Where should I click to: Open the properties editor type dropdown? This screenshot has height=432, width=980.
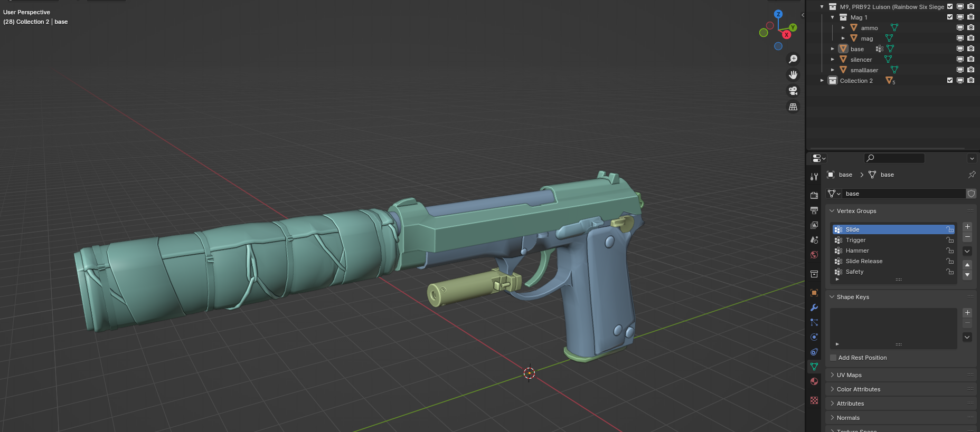coord(819,158)
